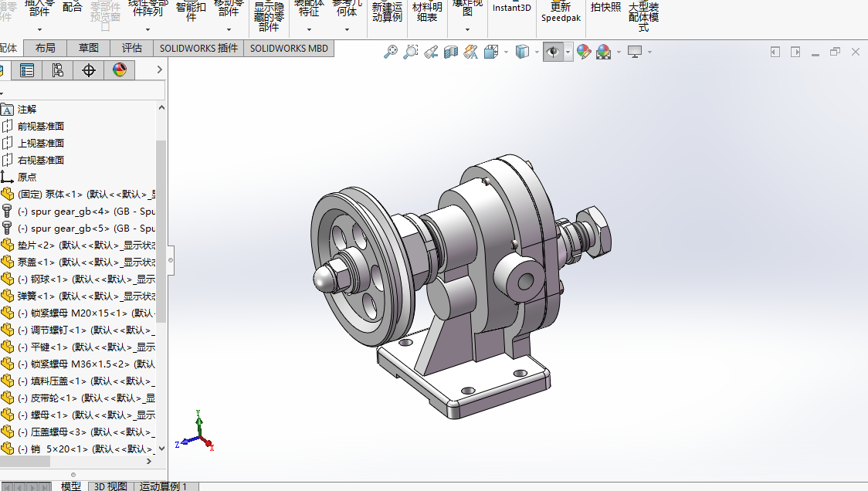Screen dimensions: 868x491
Task: Click the 新建运动算例 button
Action: point(387,12)
